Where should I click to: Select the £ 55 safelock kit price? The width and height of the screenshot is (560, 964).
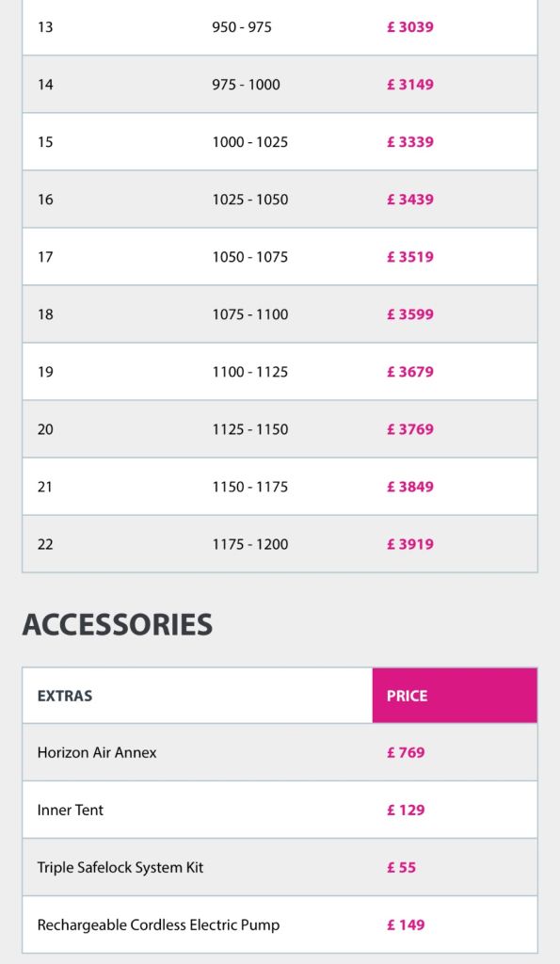(x=401, y=867)
